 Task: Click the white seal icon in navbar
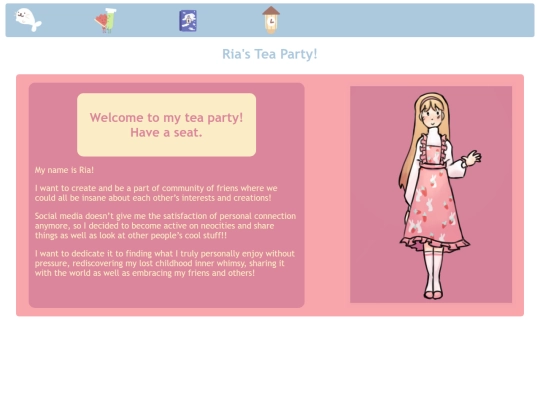(x=28, y=20)
